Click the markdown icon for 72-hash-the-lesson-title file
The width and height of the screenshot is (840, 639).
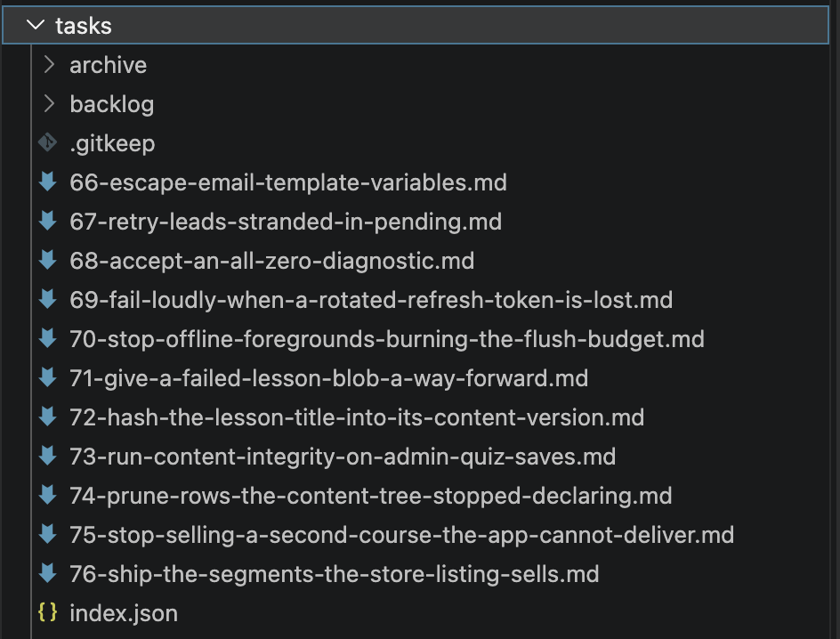click(48, 417)
